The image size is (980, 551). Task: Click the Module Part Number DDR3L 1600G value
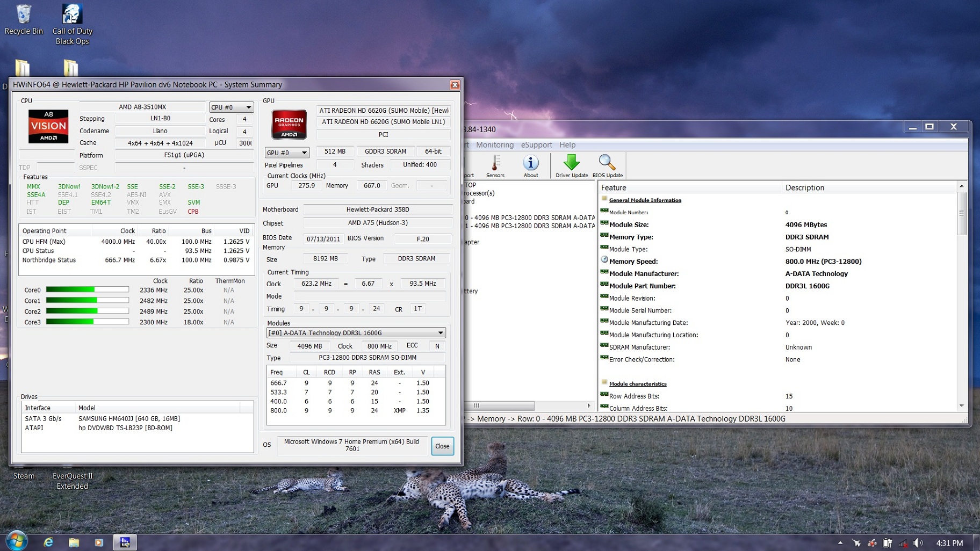[x=808, y=286]
